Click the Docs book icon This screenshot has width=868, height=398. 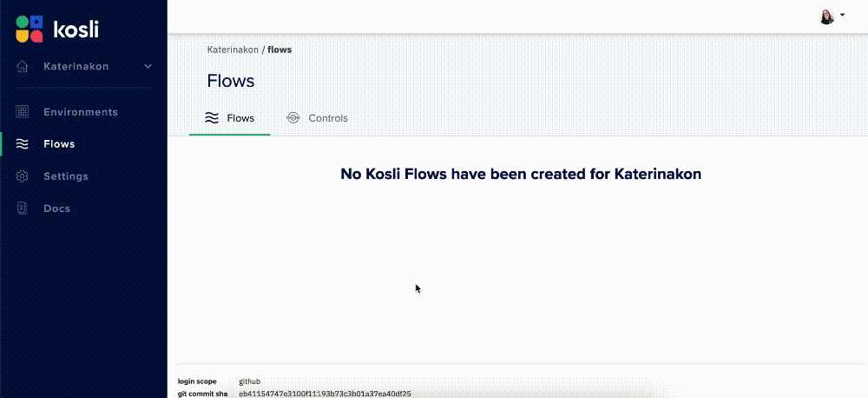pyautogui.click(x=23, y=209)
